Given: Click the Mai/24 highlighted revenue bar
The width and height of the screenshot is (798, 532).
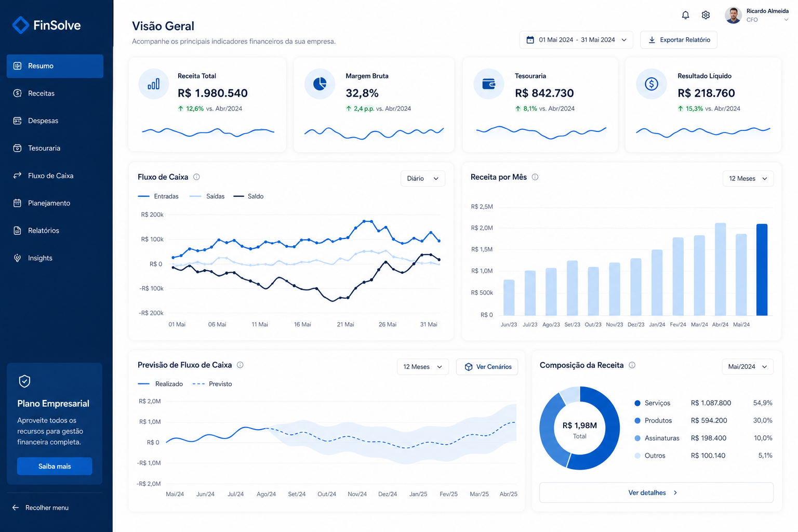Looking at the screenshot, I should tap(762, 270).
